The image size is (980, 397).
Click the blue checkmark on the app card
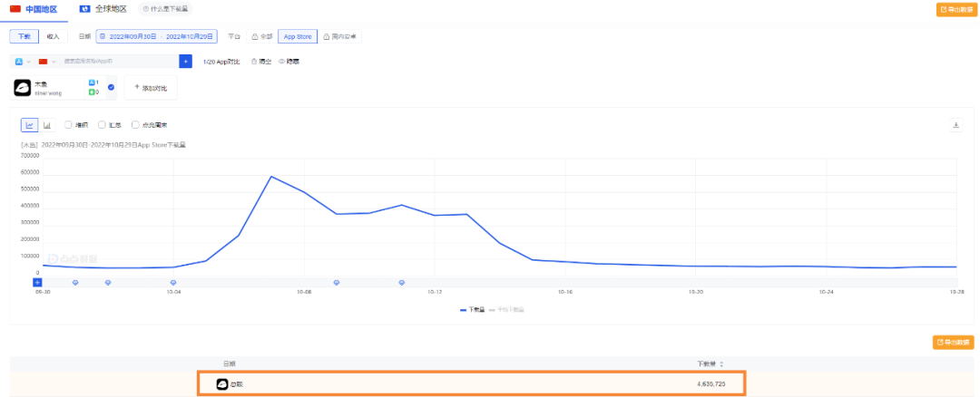tap(111, 88)
